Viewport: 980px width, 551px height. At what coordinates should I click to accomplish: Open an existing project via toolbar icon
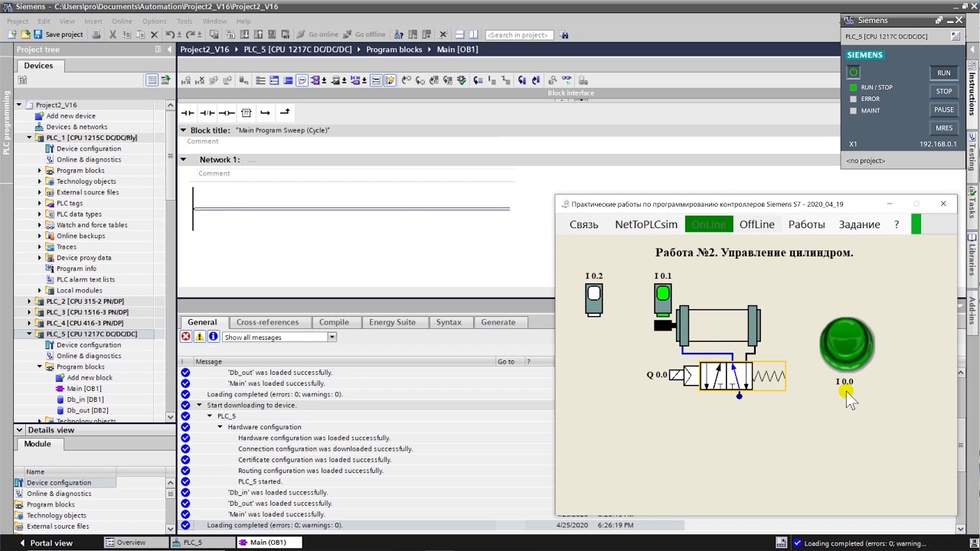[25, 34]
